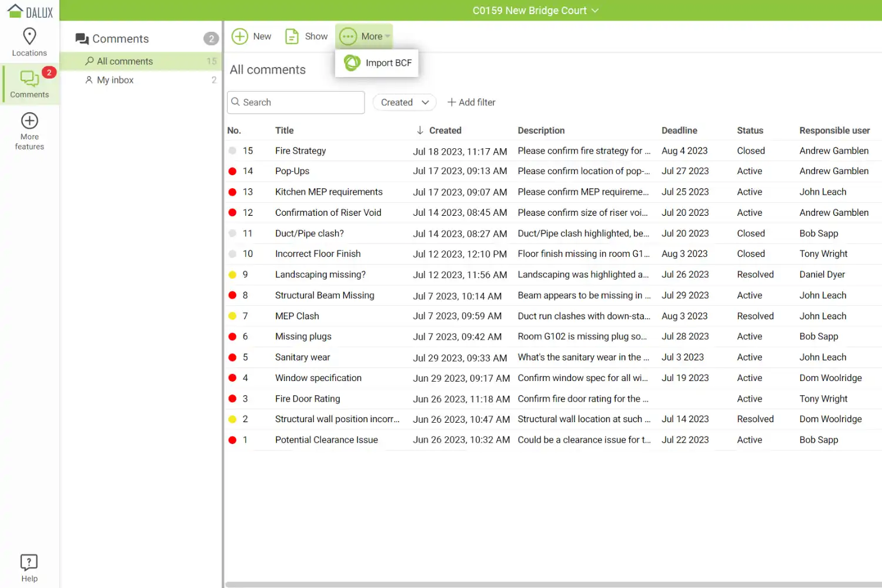Click the person icon beside My inbox
The width and height of the screenshot is (882, 588).
pos(89,80)
